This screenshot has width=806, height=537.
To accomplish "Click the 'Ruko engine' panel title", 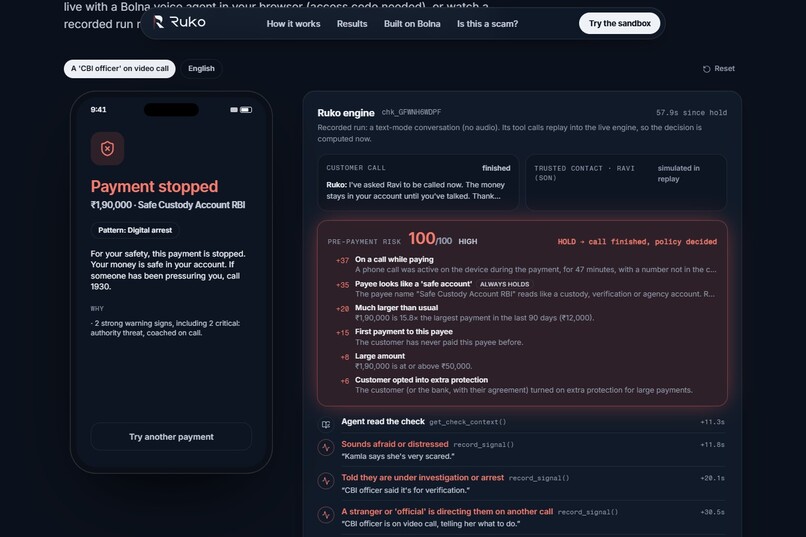I will pos(346,113).
